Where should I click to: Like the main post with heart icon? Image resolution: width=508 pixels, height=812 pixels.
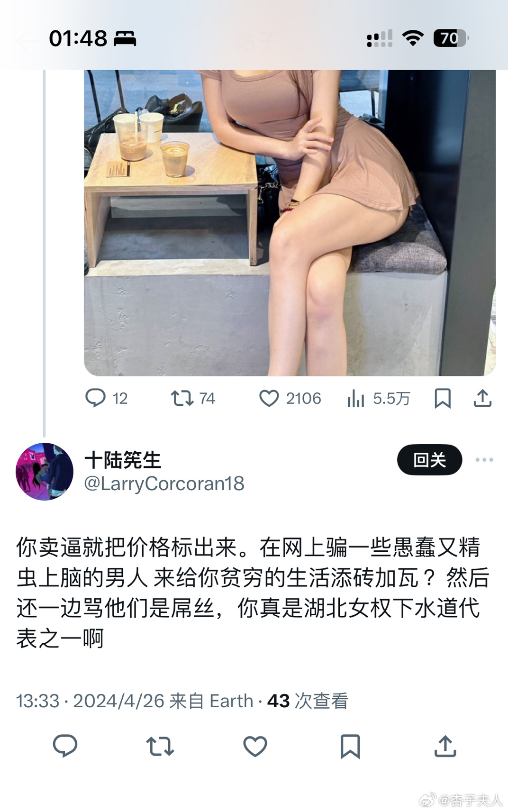point(255,746)
